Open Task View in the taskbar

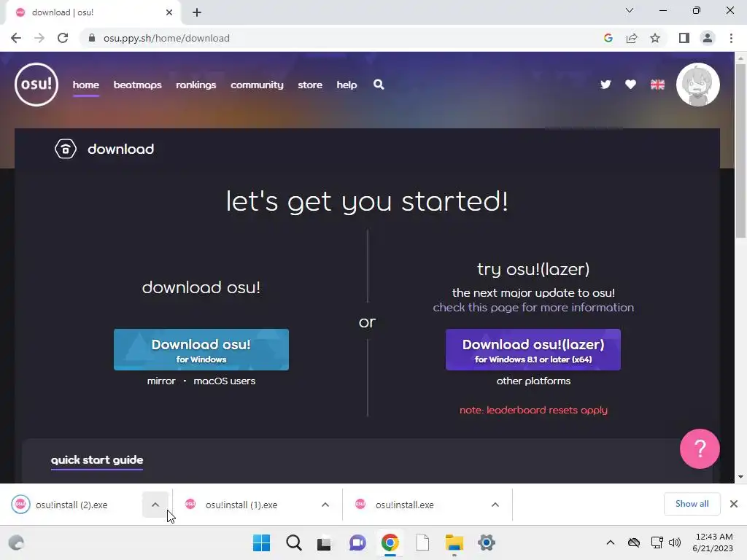[324, 542]
